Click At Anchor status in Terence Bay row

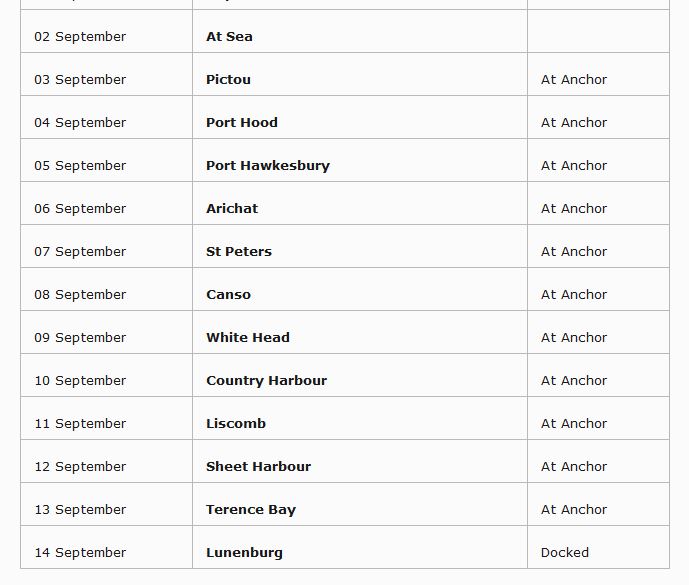pyautogui.click(x=574, y=510)
